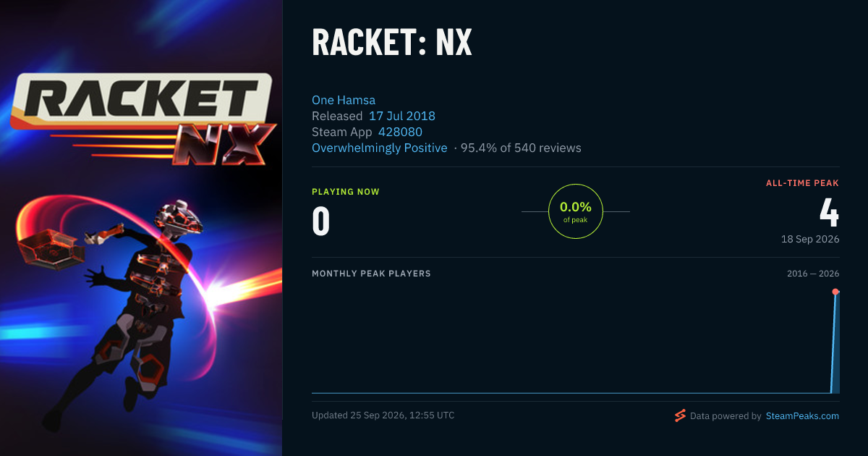This screenshot has height=456, width=868.
Task: Click the Updated 25 Sep 2026 timestamp
Action: tap(383, 415)
